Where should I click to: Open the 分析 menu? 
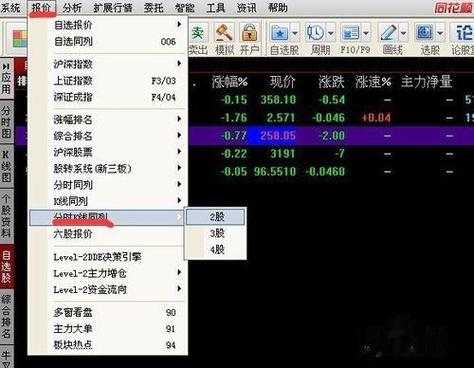point(72,7)
